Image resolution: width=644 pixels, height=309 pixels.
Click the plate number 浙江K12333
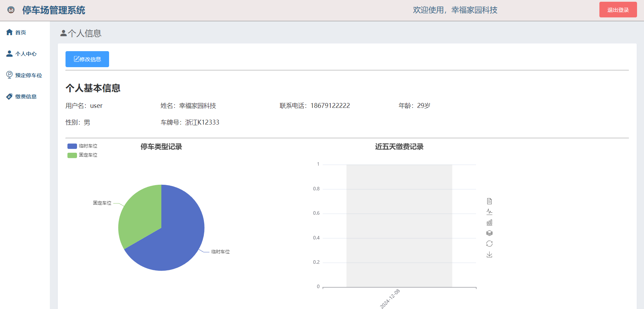tap(202, 122)
